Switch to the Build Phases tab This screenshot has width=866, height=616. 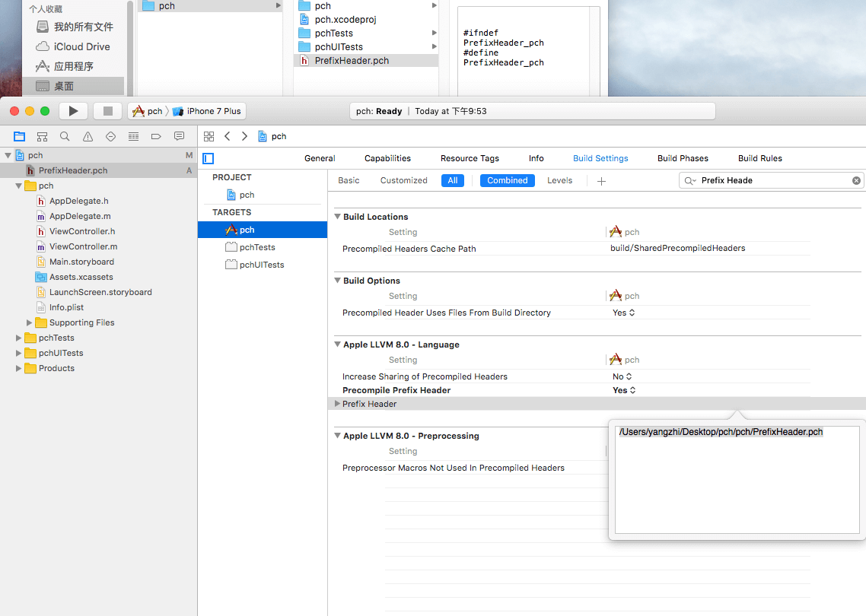683,158
